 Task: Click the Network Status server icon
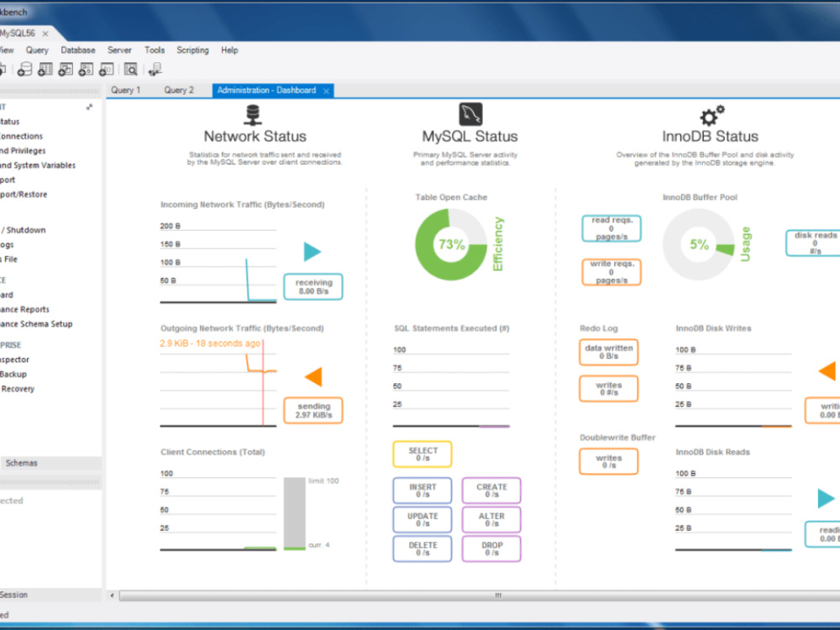[253, 114]
